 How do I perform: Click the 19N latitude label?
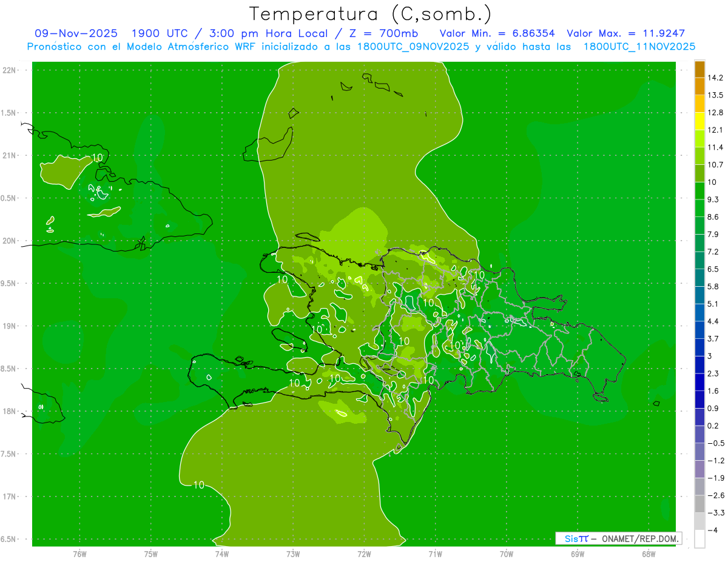pos(10,326)
